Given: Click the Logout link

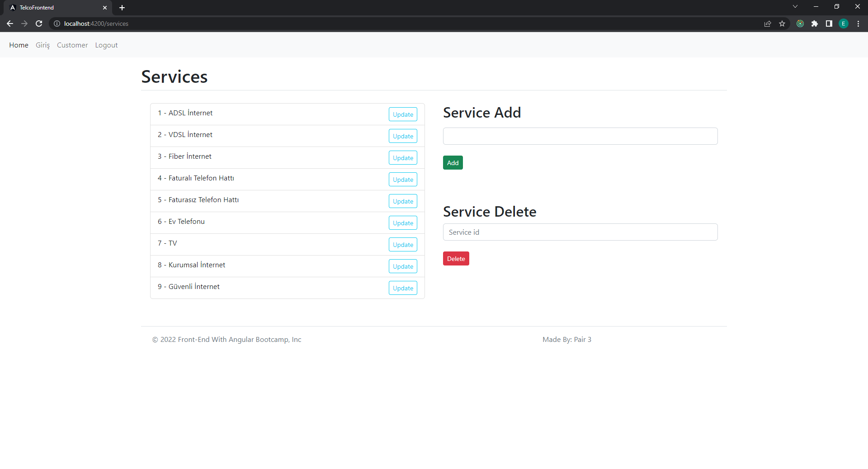Looking at the screenshot, I should 106,45.
